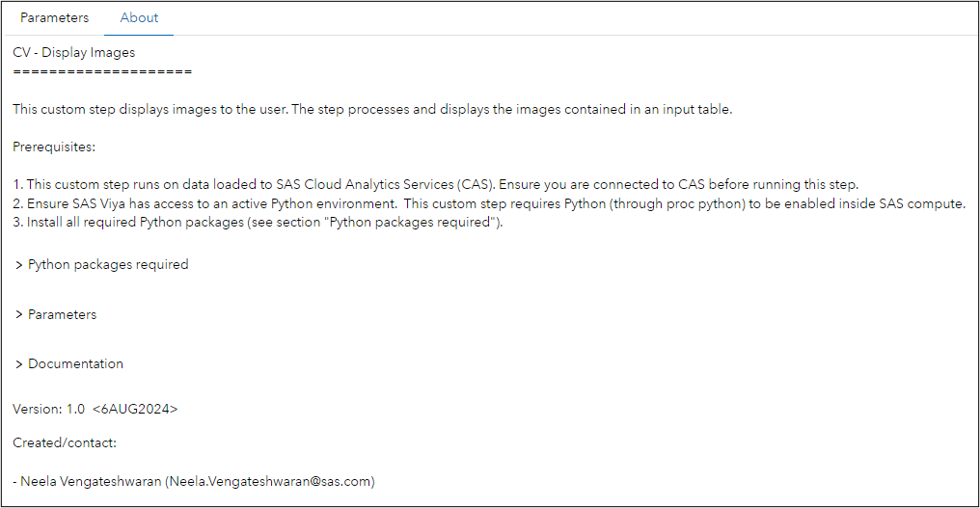Click the chevron beside Python packages required
The height and width of the screenshot is (508, 980).
[18, 265]
